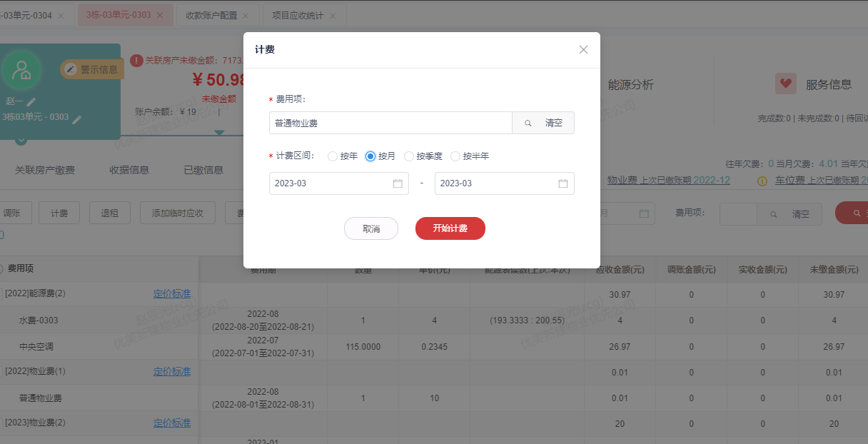Click 车位费 上次已缴账期 link
Screen dimensions: 868x444
[822, 180]
